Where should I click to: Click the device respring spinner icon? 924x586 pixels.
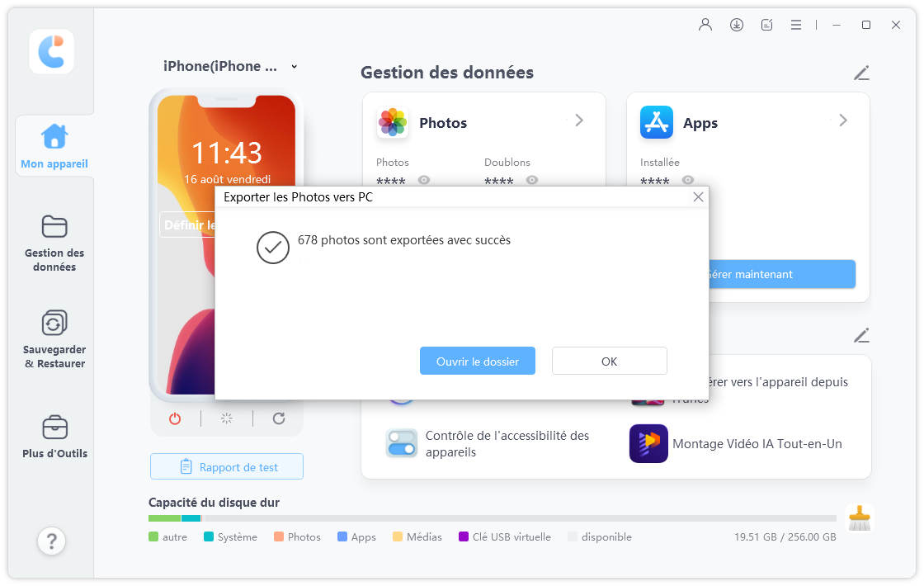[x=227, y=418]
